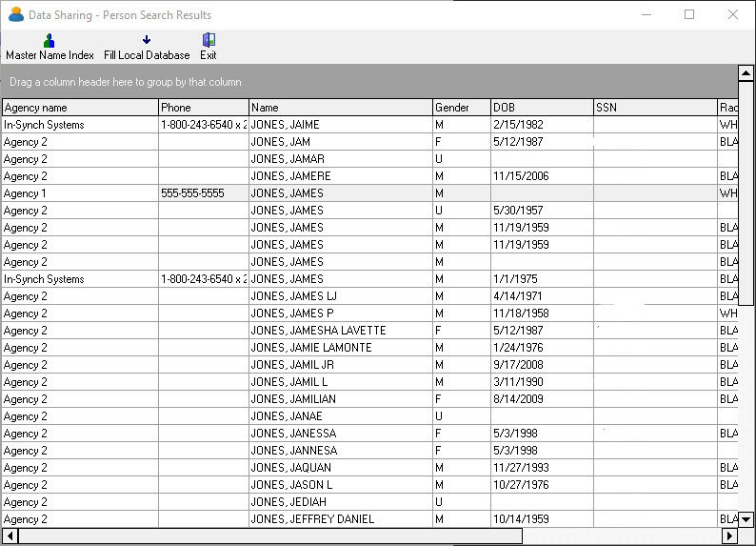This screenshot has width=756, height=546.
Task: Sort by the DOB column header
Action: (x=542, y=108)
